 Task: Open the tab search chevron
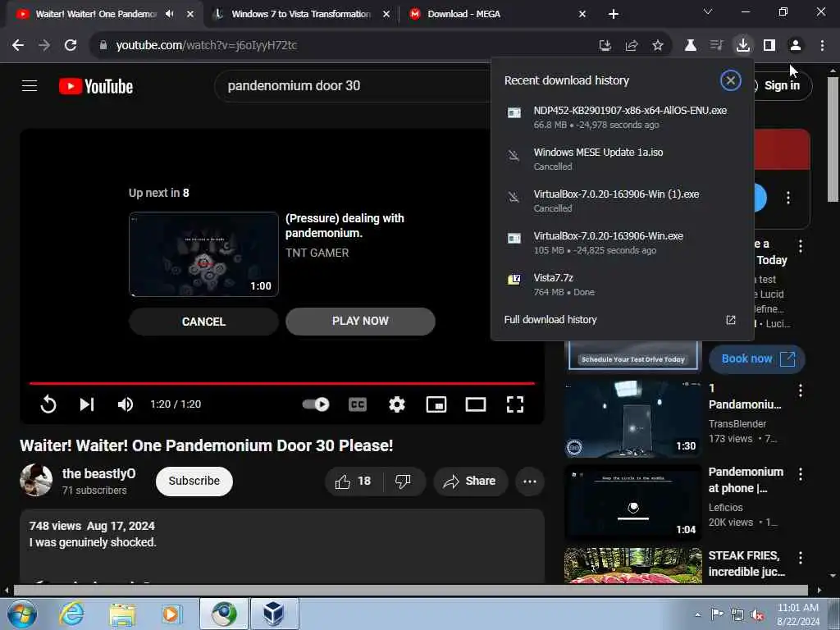click(708, 11)
